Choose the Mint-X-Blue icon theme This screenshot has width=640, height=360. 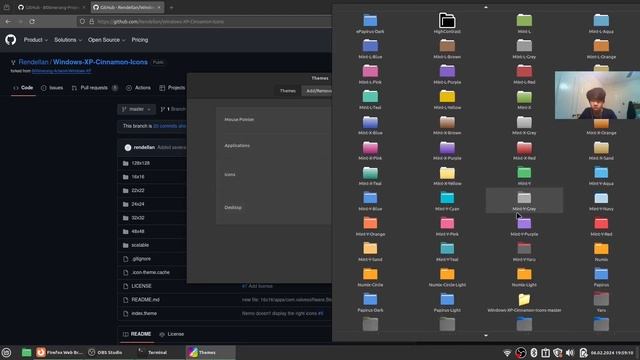click(x=370, y=124)
